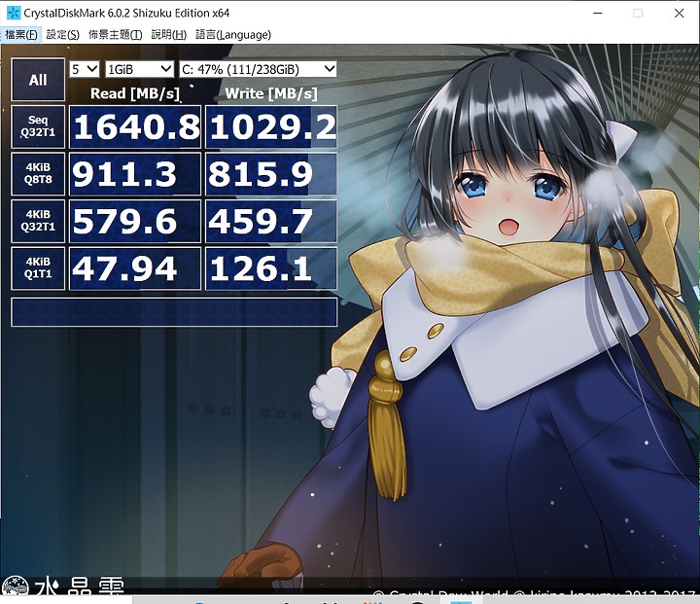
Task: Run all benchmarks with All button
Action: [38, 80]
